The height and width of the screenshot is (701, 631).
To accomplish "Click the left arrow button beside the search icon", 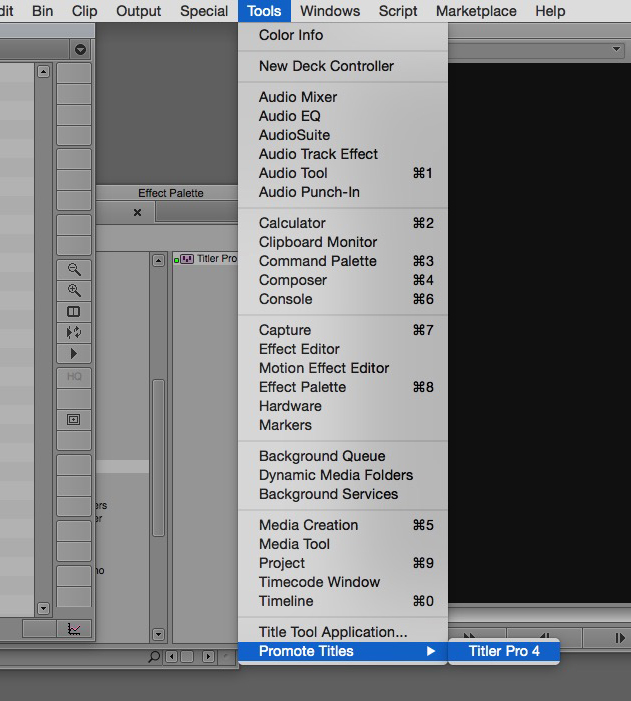I will (x=171, y=656).
